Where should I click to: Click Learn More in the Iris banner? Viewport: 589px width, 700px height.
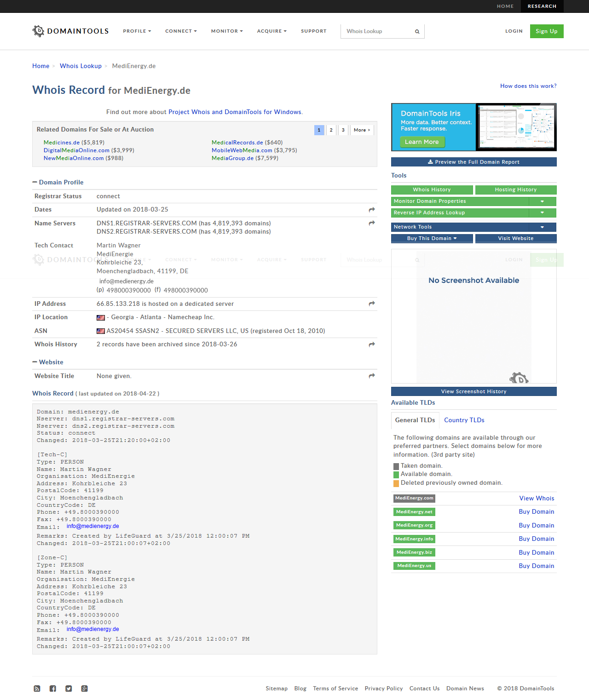[422, 142]
